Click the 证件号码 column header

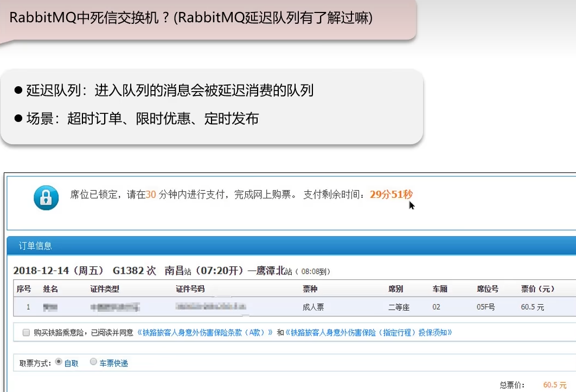click(190, 289)
